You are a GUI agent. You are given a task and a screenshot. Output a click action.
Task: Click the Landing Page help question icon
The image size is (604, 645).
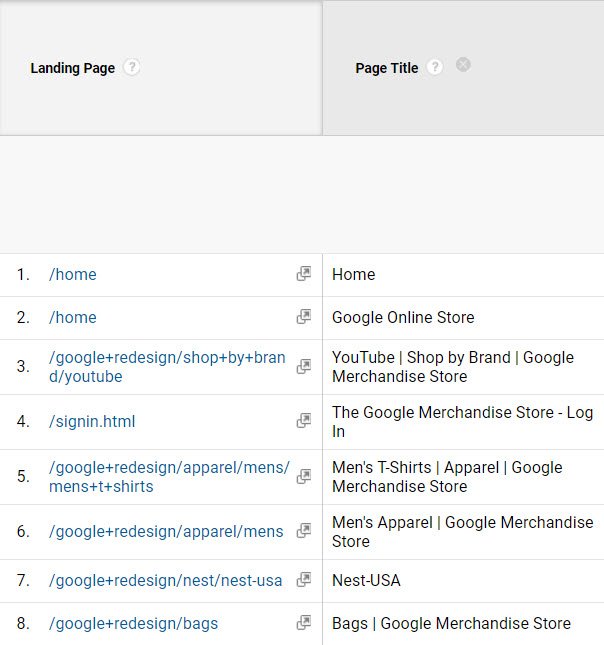tap(132, 68)
